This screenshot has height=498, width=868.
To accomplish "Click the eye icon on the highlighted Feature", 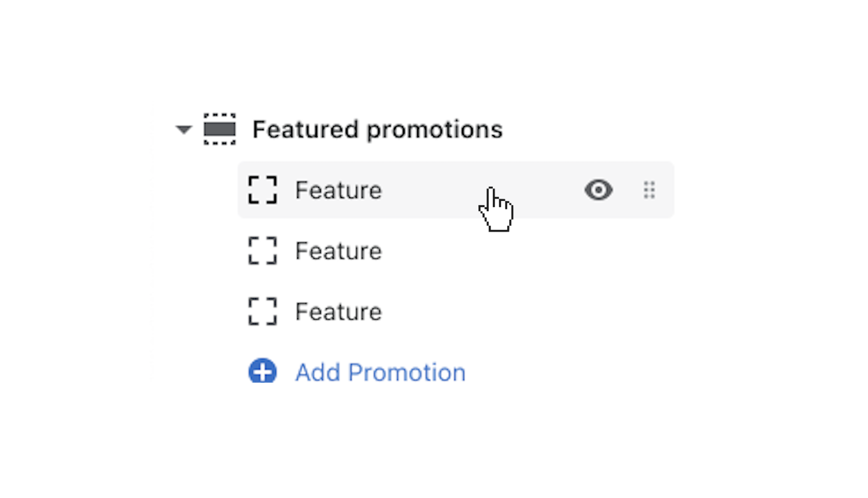I will pos(598,190).
